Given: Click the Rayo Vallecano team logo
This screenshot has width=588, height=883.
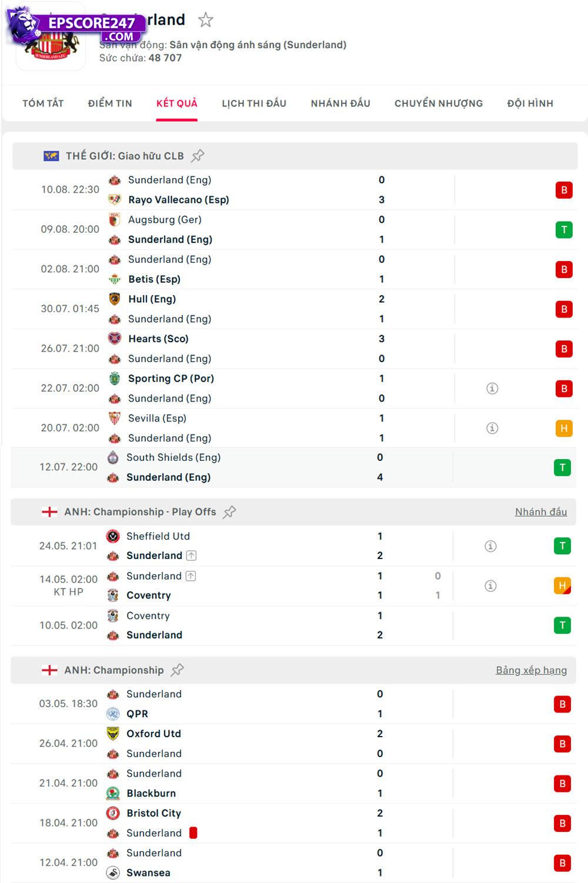Looking at the screenshot, I should (x=113, y=199).
